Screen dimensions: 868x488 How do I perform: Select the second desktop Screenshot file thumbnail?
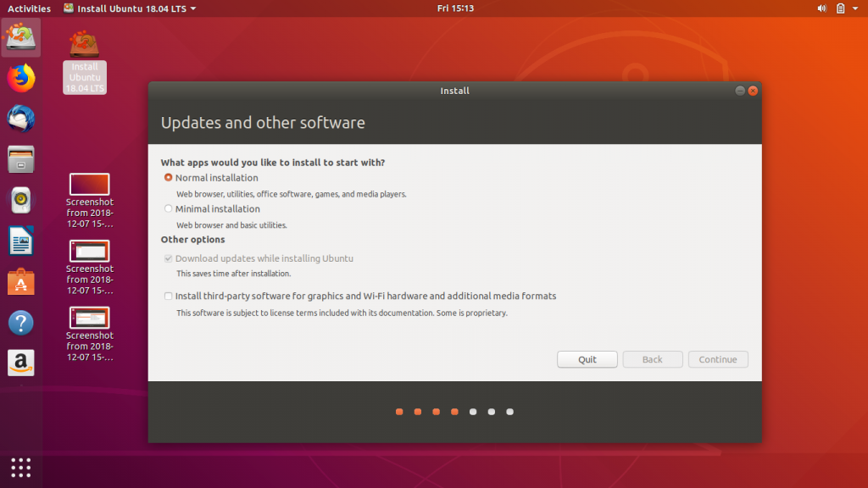[x=89, y=251]
